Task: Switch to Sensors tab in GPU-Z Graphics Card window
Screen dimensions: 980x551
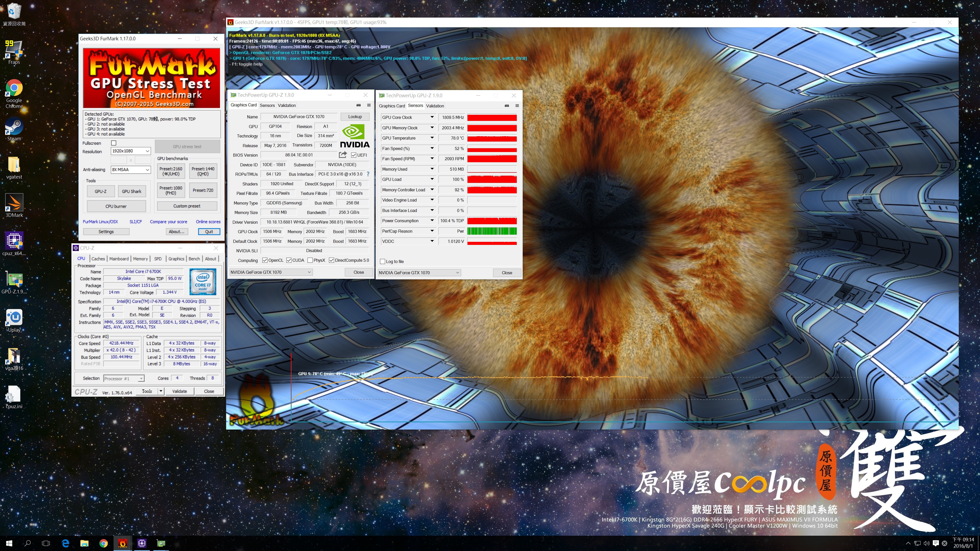Action: (x=267, y=105)
